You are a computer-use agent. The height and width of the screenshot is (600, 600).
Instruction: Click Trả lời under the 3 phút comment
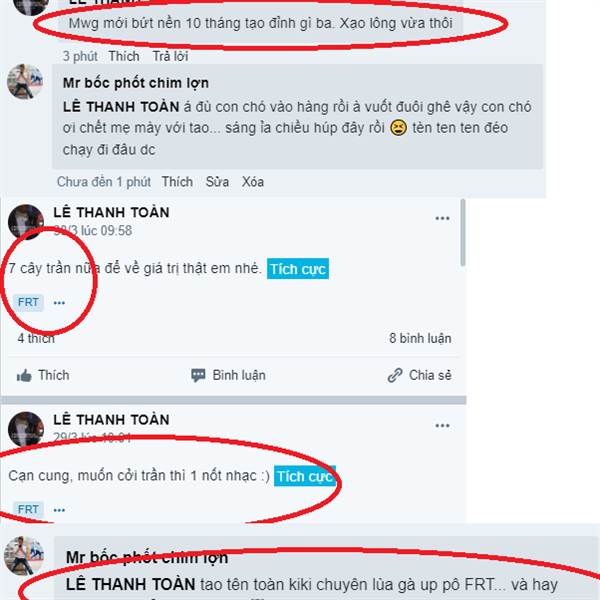click(170, 56)
